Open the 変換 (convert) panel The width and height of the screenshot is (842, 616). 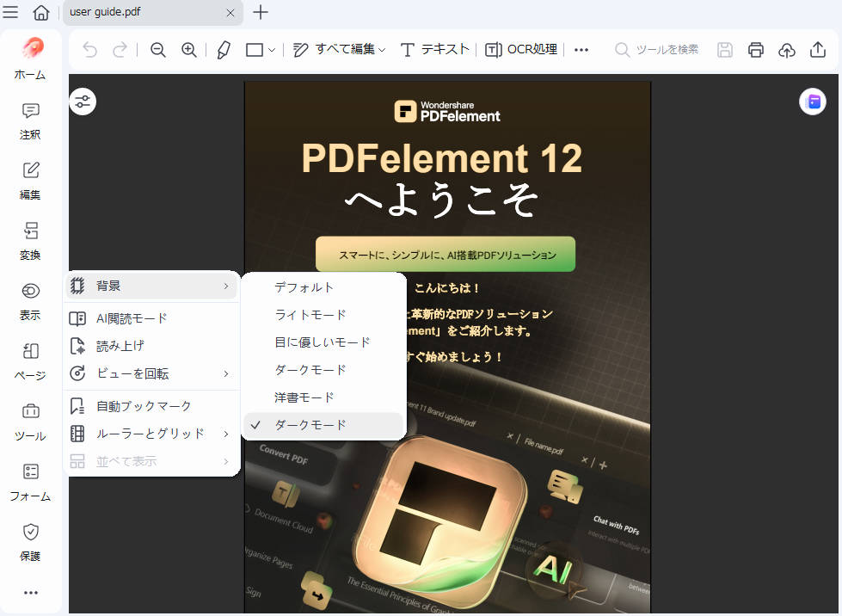click(30, 241)
